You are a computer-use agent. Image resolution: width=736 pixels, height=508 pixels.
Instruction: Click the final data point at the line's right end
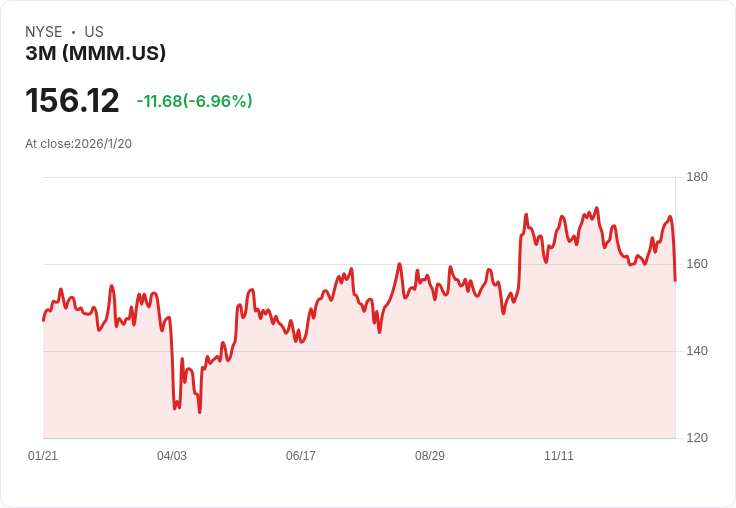tap(675, 280)
